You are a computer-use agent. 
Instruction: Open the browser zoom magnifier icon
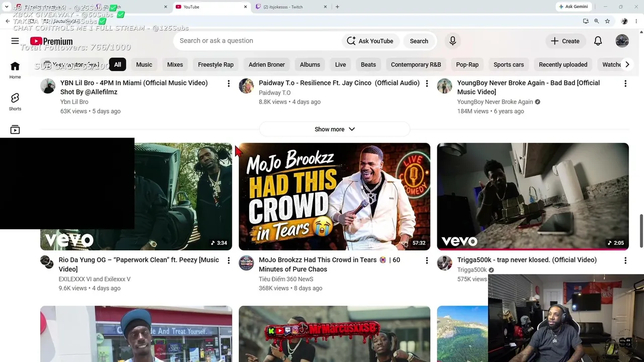point(596,21)
